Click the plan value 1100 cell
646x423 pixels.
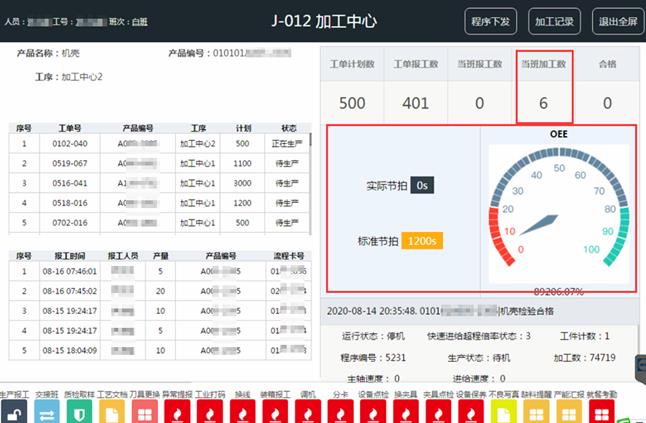(x=242, y=164)
